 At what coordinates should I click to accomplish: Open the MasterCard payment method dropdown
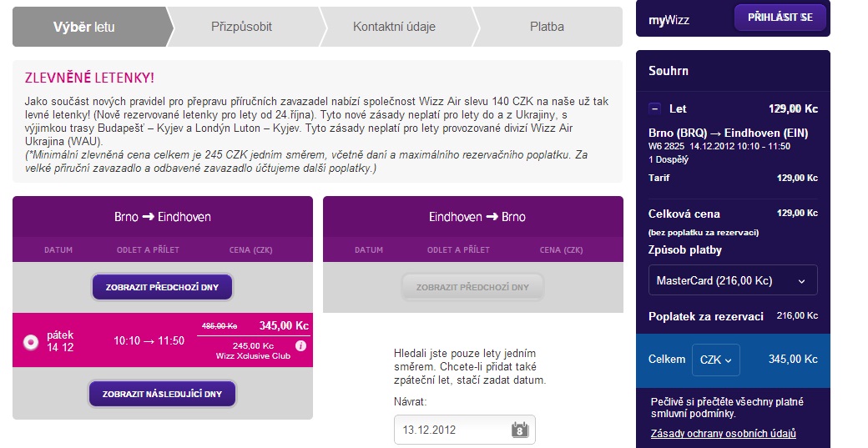[x=733, y=281]
